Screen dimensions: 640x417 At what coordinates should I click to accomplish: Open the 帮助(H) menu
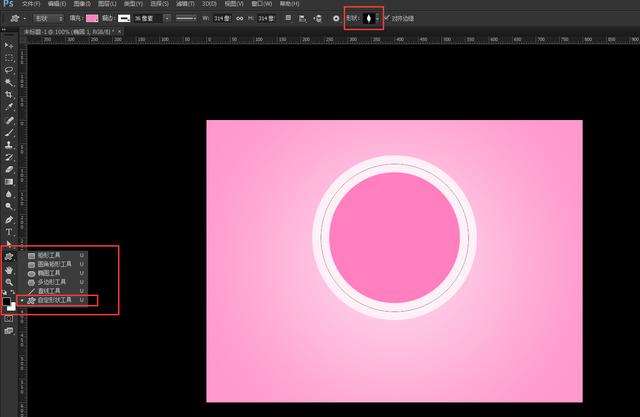289,4
